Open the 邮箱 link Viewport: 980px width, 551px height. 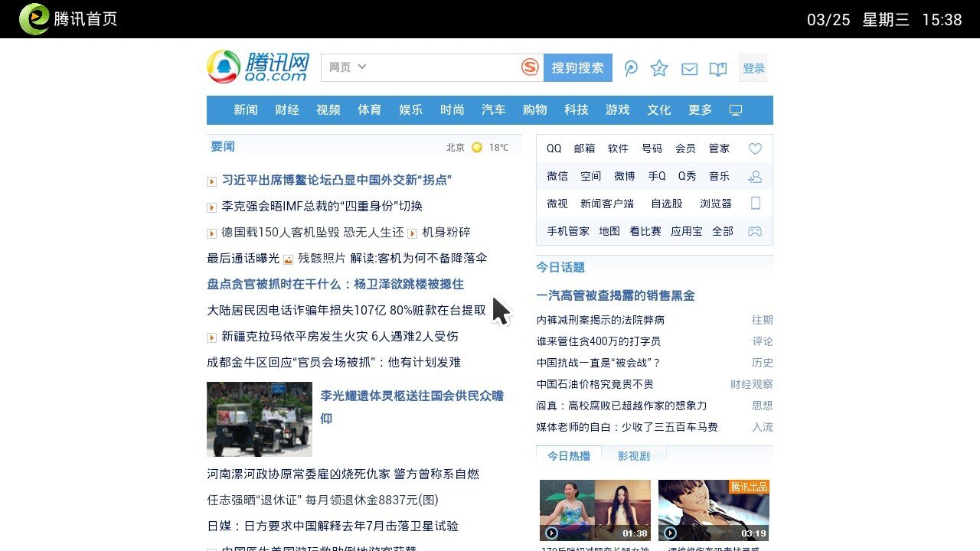pyautogui.click(x=584, y=148)
